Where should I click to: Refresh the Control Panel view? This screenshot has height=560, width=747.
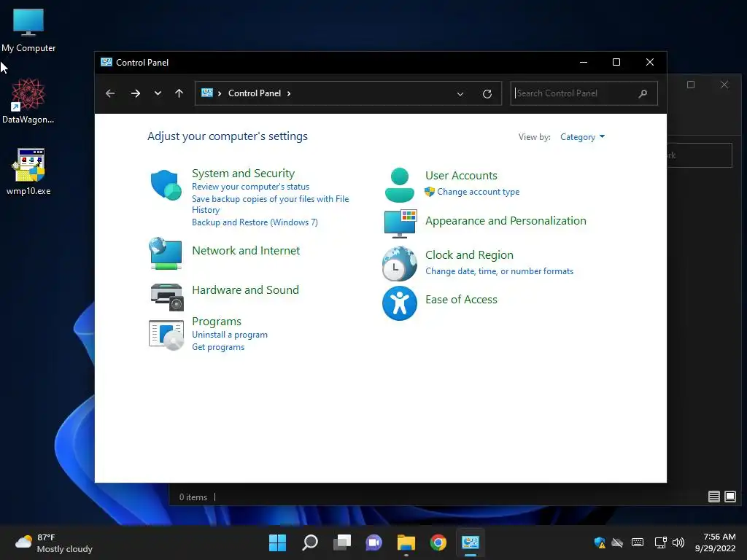point(487,94)
